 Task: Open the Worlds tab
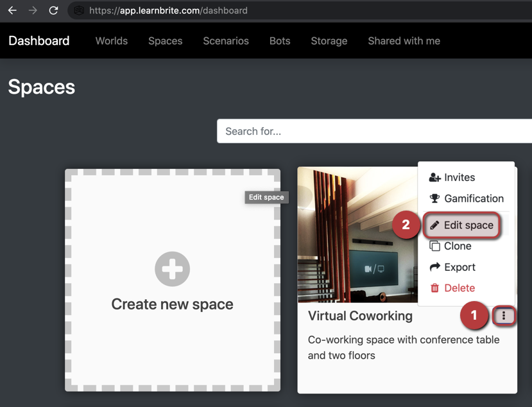pyautogui.click(x=112, y=41)
